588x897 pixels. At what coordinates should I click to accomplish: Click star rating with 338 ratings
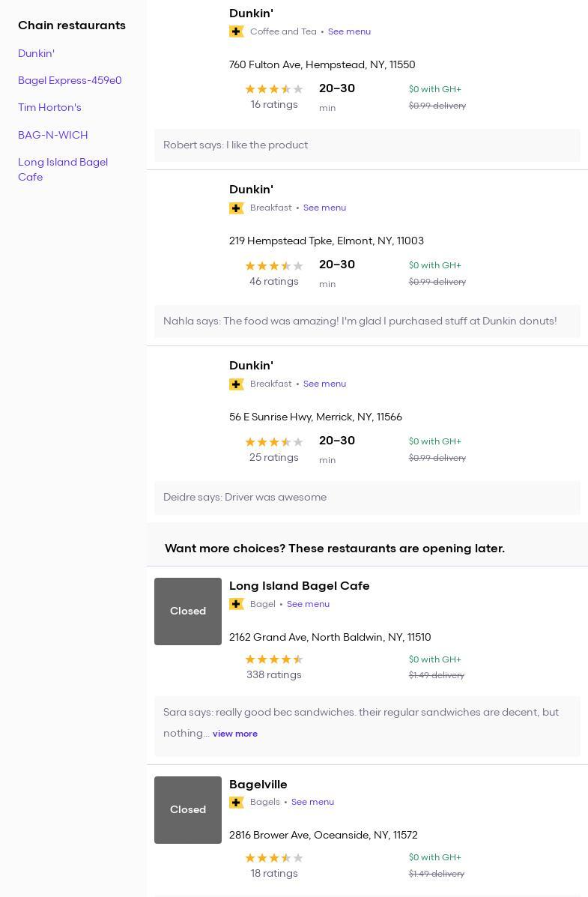(x=274, y=659)
